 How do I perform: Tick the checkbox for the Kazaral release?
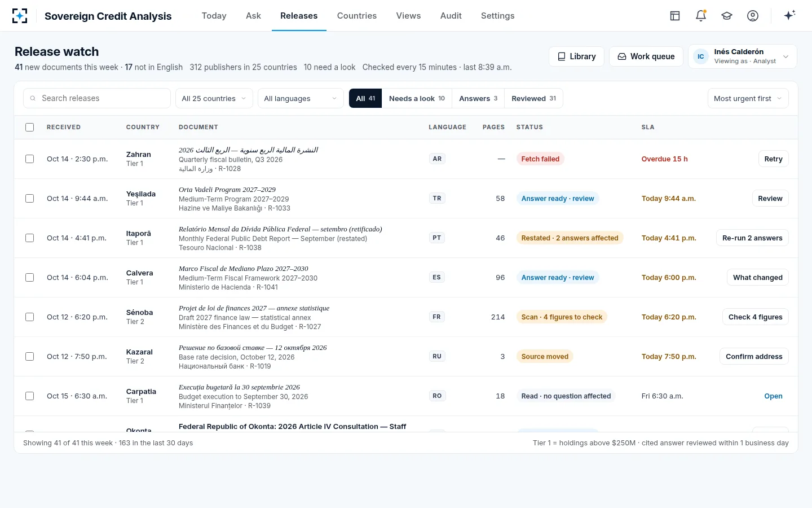(30, 356)
